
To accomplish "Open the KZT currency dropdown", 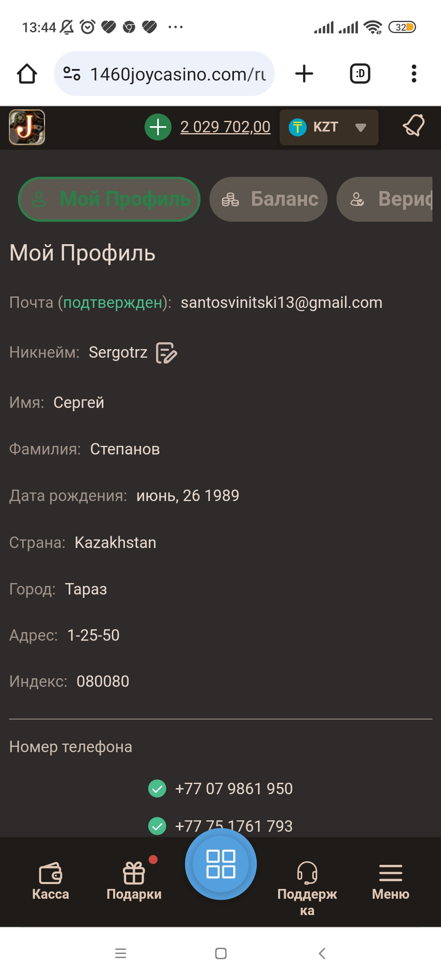I will (x=329, y=127).
